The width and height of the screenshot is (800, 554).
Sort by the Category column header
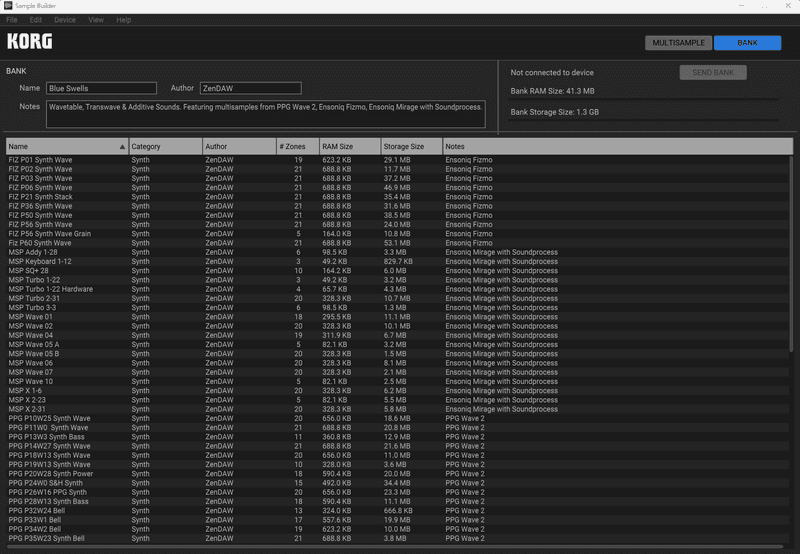point(165,146)
